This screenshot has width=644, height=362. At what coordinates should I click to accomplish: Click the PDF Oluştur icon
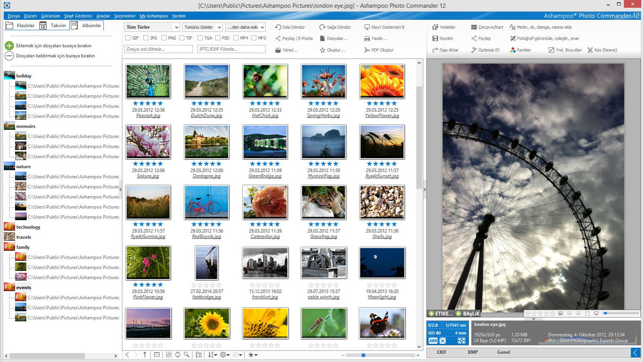pos(367,50)
